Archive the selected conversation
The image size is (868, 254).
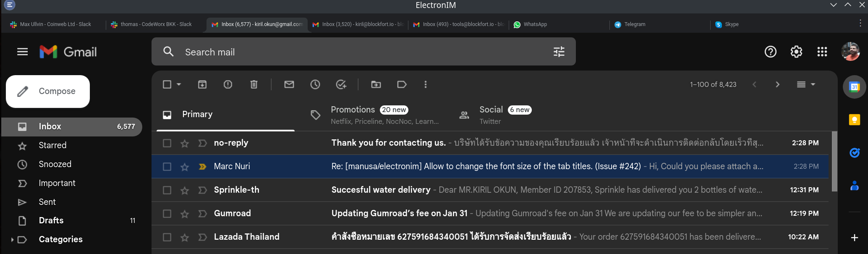point(202,84)
